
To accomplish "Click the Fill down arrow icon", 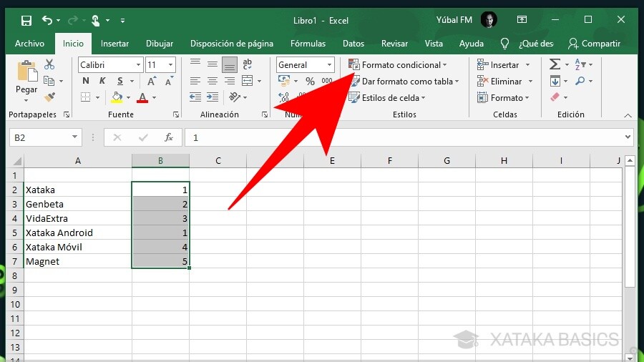I will click(x=555, y=81).
